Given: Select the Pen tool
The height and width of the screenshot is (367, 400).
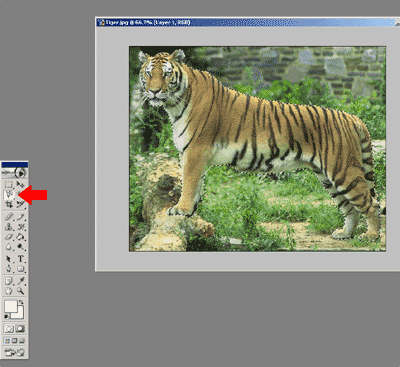Looking at the screenshot, I should 9,269.
